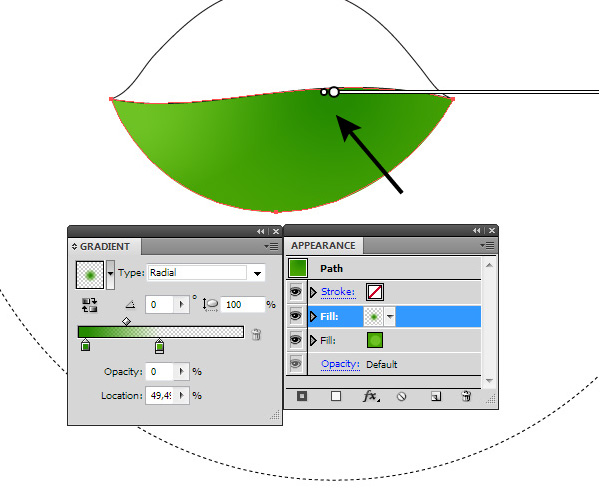Click the gradient Location input field
600x504 pixels.
(161, 396)
